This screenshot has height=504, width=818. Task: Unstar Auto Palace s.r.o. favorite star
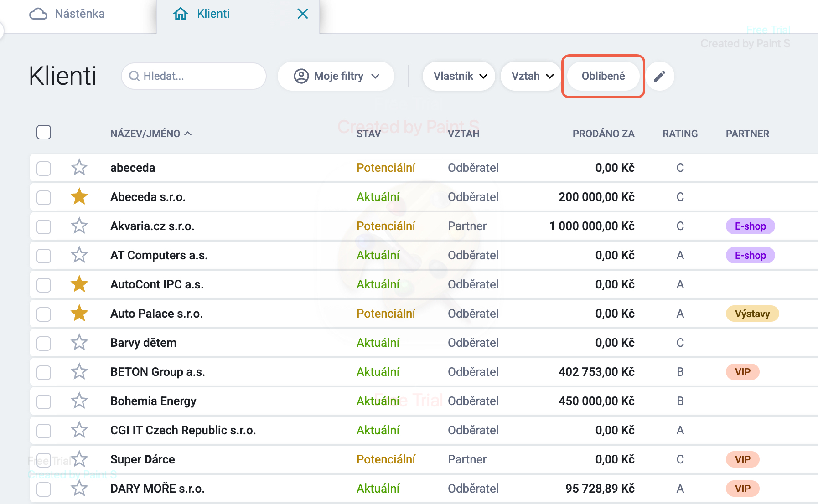[79, 313]
